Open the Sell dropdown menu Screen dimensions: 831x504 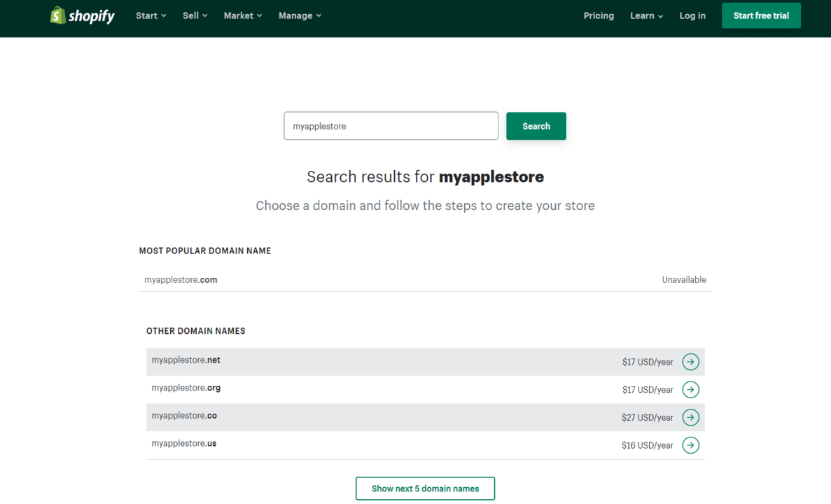point(195,15)
